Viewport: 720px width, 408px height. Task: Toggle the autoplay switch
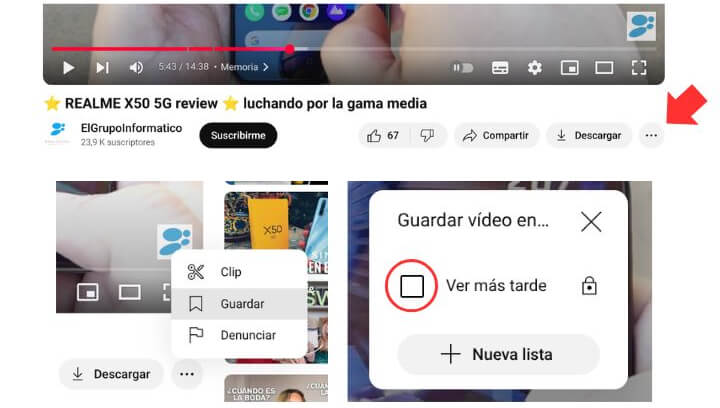[463, 68]
